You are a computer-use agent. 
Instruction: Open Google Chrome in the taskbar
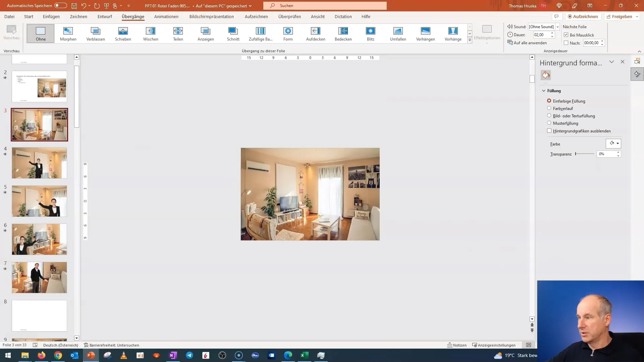pyautogui.click(x=58, y=355)
